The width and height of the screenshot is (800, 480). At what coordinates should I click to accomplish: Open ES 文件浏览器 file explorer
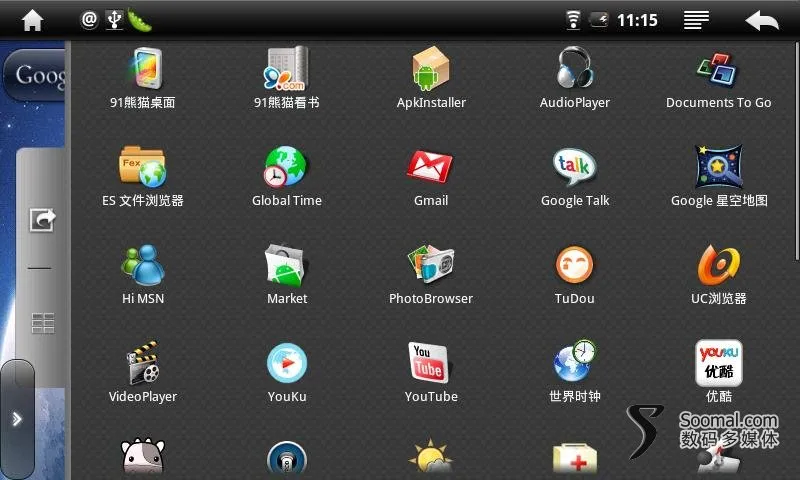tap(143, 176)
